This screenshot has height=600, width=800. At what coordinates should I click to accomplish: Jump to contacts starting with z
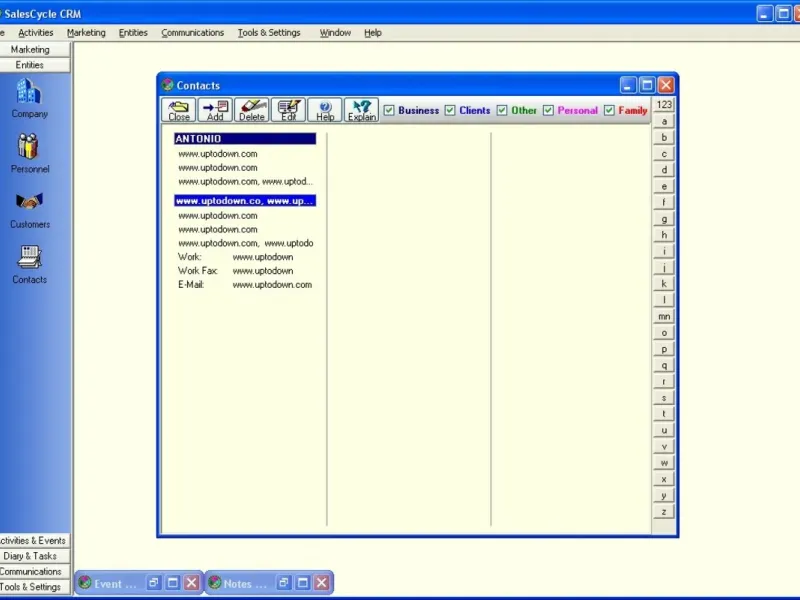click(x=664, y=512)
